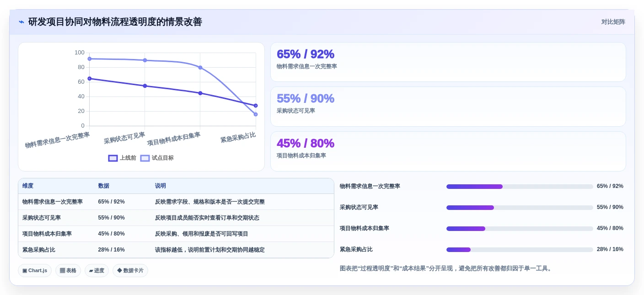Click the 物料需求信息一次完整率 progress bar

(x=520, y=187)
